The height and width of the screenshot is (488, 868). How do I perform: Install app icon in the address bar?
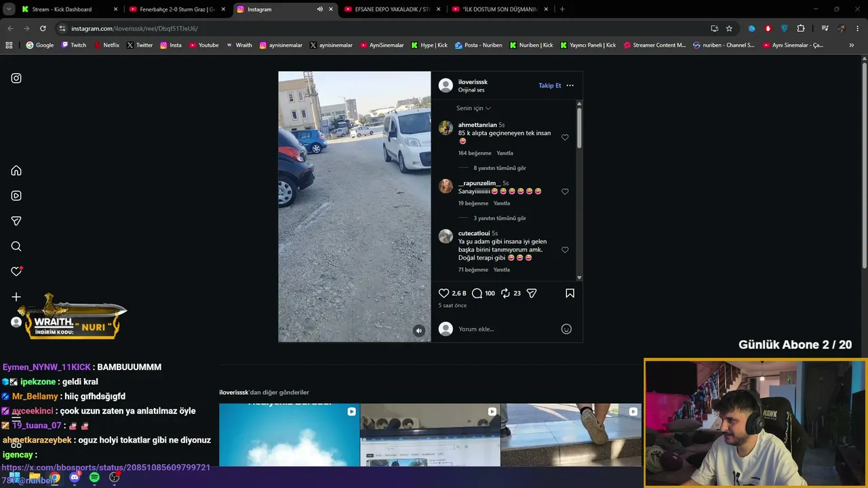point(714,28)
